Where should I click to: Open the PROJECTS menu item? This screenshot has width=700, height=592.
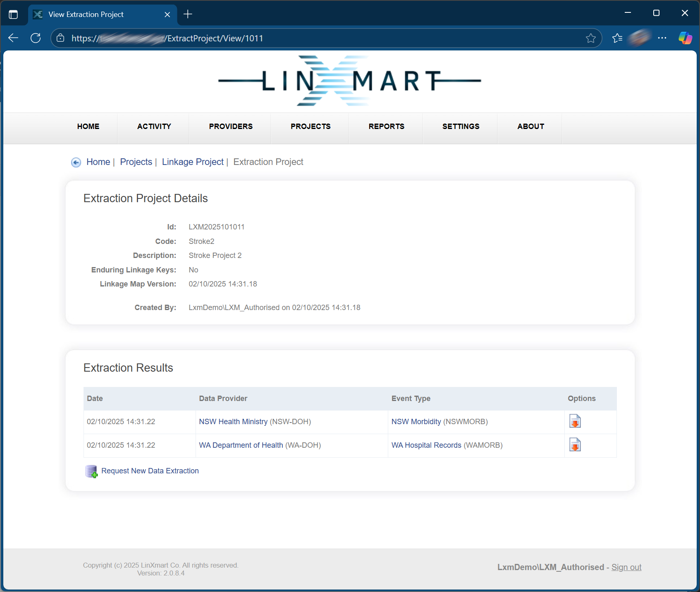click(x=310, y=127)
